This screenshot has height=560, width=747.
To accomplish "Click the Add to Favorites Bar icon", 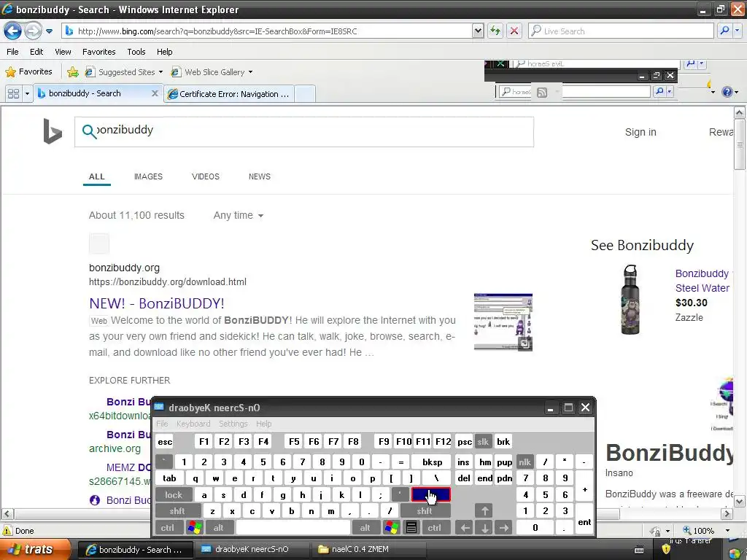I will (73, 72).
